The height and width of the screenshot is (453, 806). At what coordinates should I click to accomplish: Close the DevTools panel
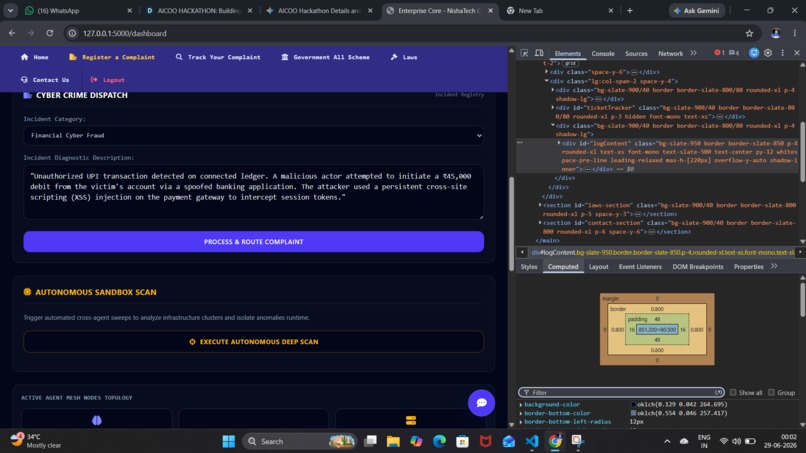[x=797, y=53]
